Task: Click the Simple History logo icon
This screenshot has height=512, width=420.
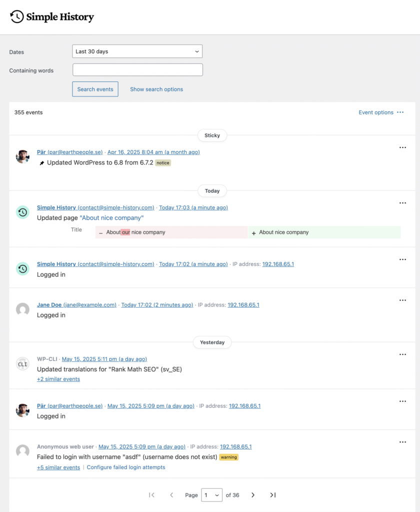Action: (x=17, y=16)
